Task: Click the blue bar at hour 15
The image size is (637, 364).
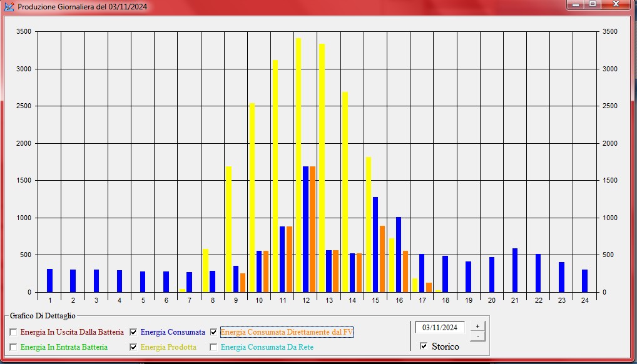Action: [375, 245]
